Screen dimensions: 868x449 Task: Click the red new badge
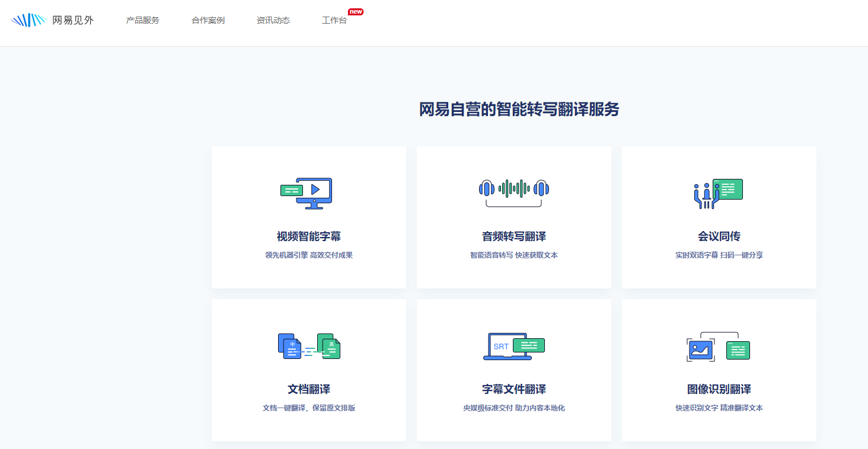pos(356,11)
